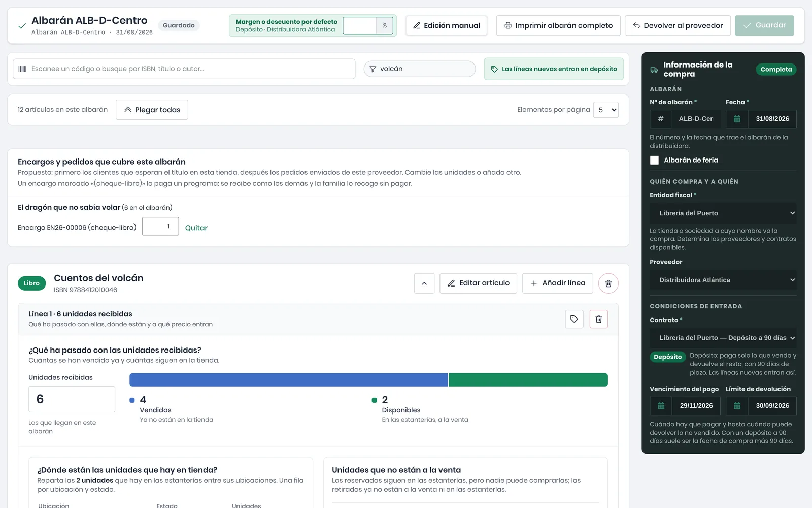Open the Proveedor dropdown
812x508 pixels.
pyautogui.click(x=723, y=280)
